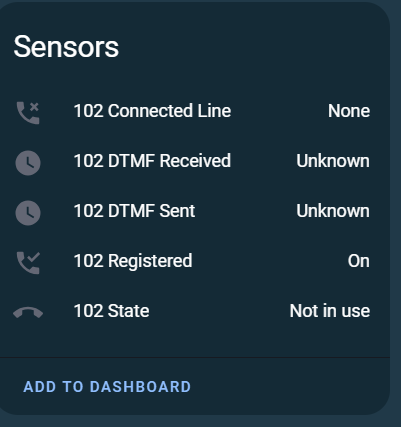The width and height of the screenshot is (401, 427).
Task: Click the hang-up phone icon for 102 State
Action: (28, 313)
